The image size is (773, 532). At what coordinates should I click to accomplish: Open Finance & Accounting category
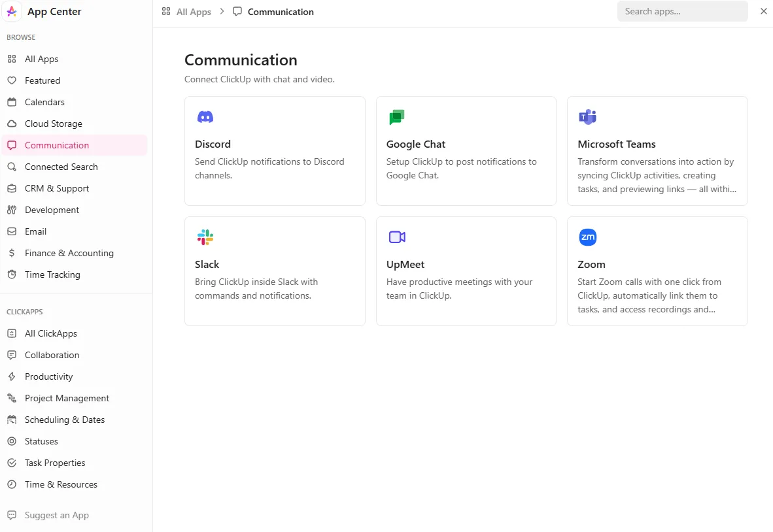pos(75,253)
